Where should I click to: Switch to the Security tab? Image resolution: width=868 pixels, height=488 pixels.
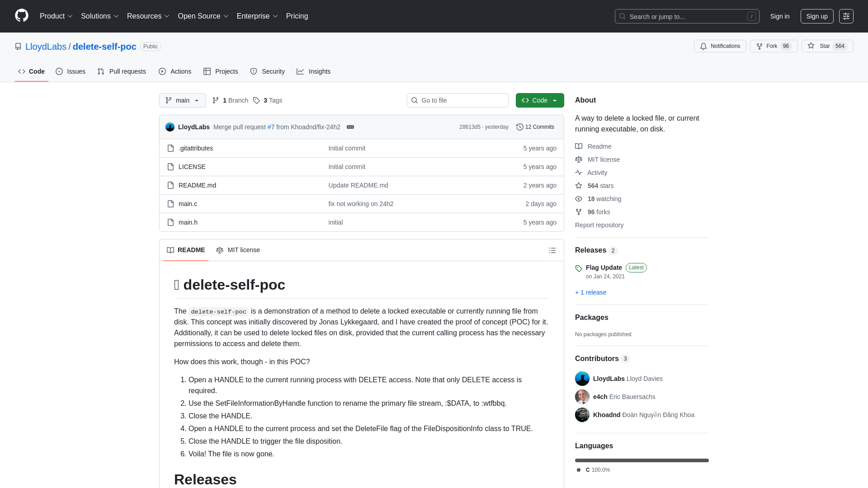[x=267, y=71]
